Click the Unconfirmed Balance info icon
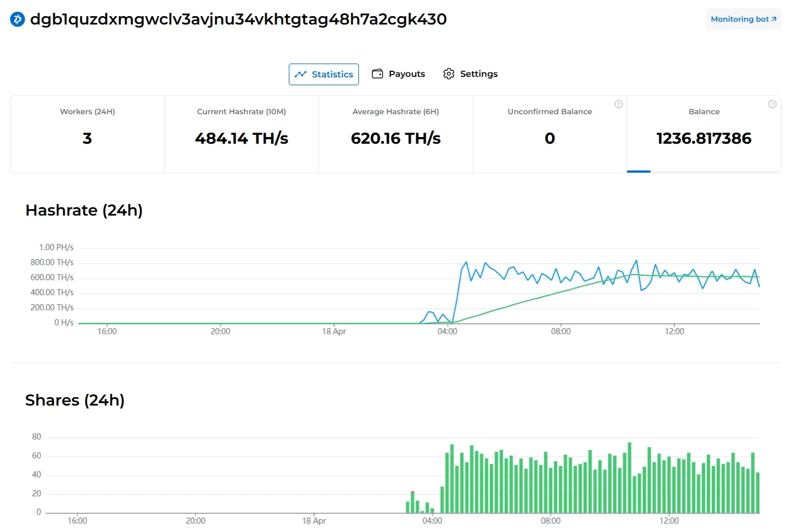 618,104
